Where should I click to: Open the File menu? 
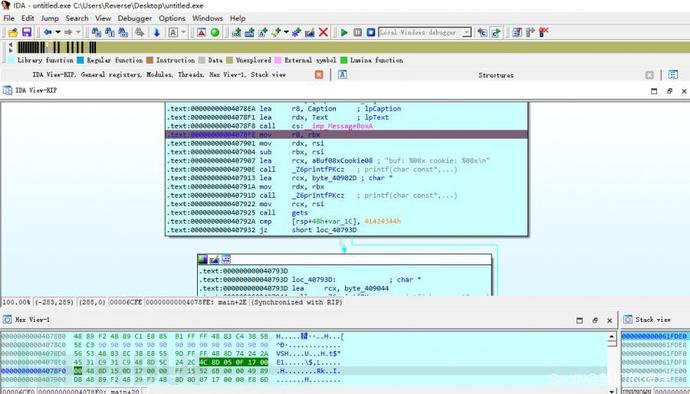click(9, 18)
